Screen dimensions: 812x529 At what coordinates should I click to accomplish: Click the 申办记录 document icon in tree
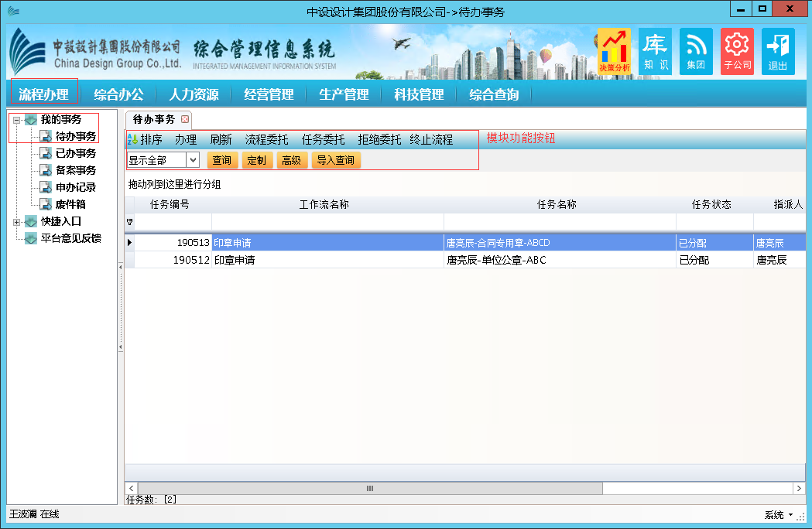pyautogui.click(x=46, y=187)
